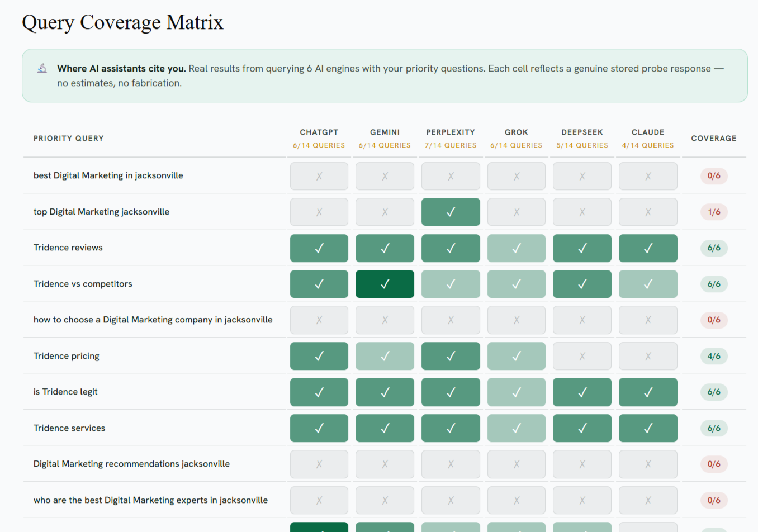Click the PRIORITY QUERY column header
Viewport: 758px width, 532px height.
pyautogui.click(x=69, y=139)
